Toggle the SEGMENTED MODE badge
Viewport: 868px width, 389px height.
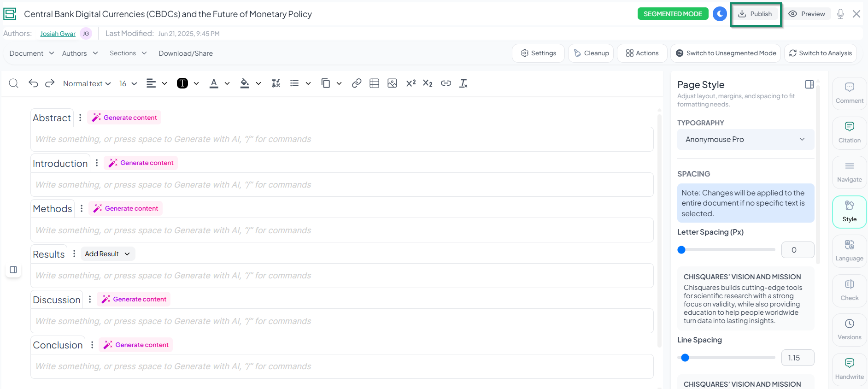(673, 14)
